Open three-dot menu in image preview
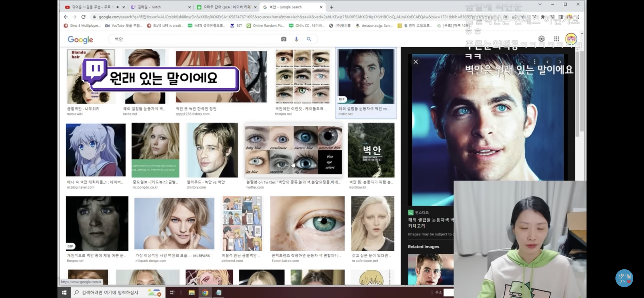Viewport: 644px width, 298px height. pos(535,62)
